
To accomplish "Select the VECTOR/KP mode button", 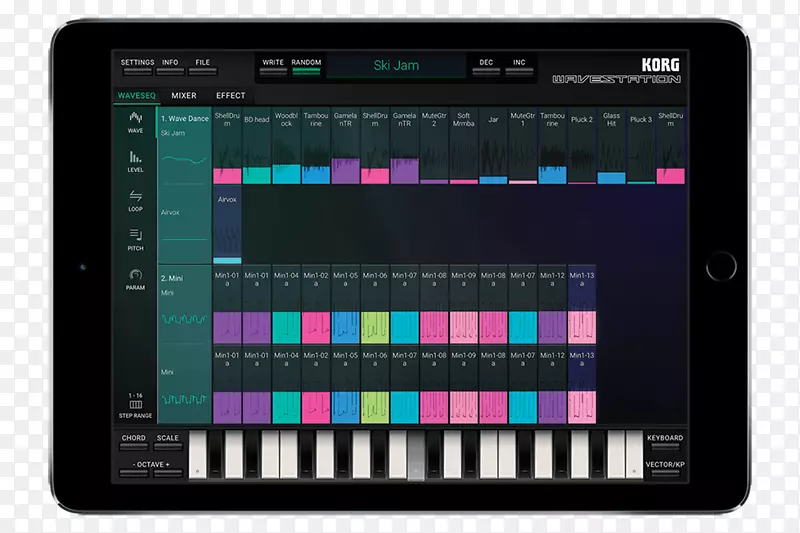I will coord(665,468).
